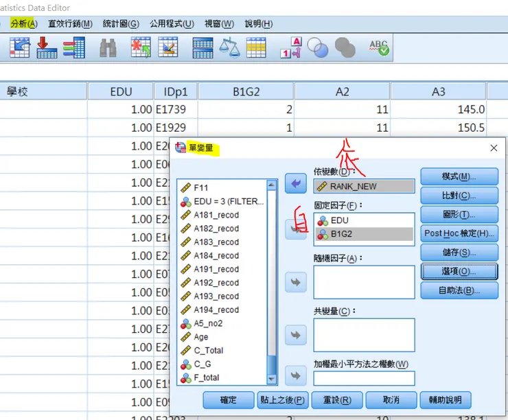Click the variable list scroll up arrow
The image size is (508, 420).
[271, 185]
